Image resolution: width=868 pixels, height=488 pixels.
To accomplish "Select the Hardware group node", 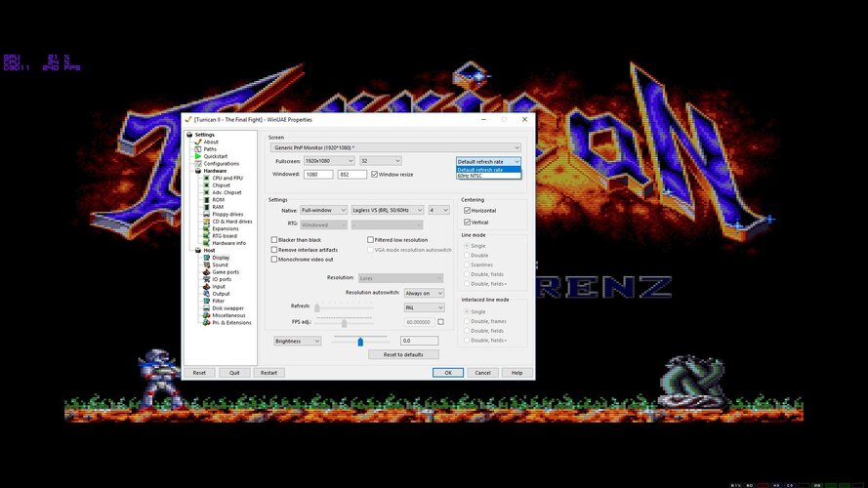I will [215, 171].
